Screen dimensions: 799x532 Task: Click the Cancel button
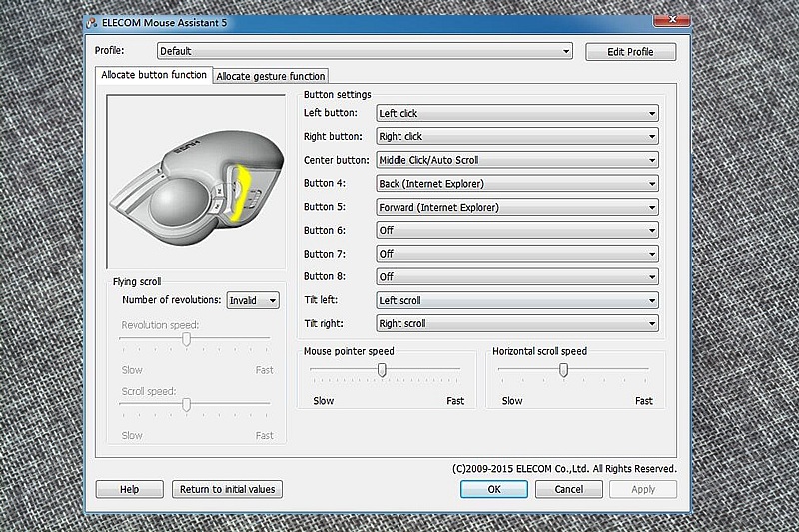[x=568, y=489]
